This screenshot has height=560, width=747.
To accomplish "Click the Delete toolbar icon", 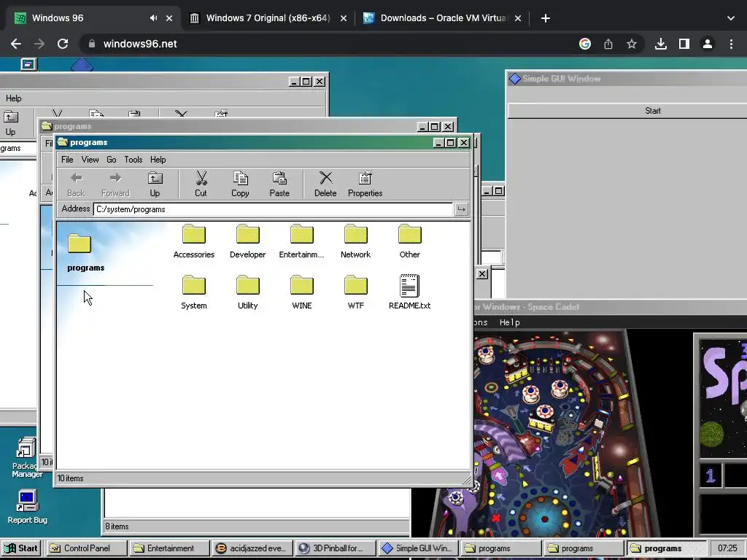I will (325, 184).
